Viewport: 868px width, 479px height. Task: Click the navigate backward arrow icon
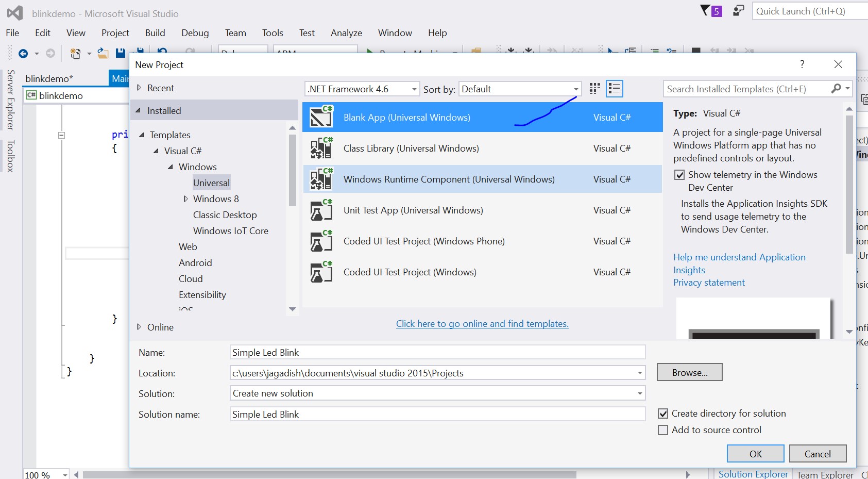23,53
